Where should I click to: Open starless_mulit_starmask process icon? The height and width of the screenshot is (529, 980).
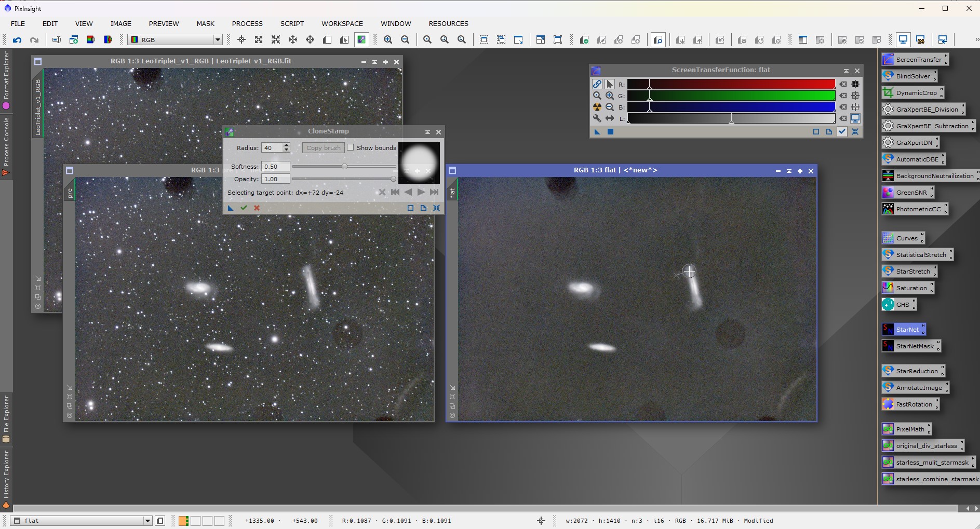[928, 463]
